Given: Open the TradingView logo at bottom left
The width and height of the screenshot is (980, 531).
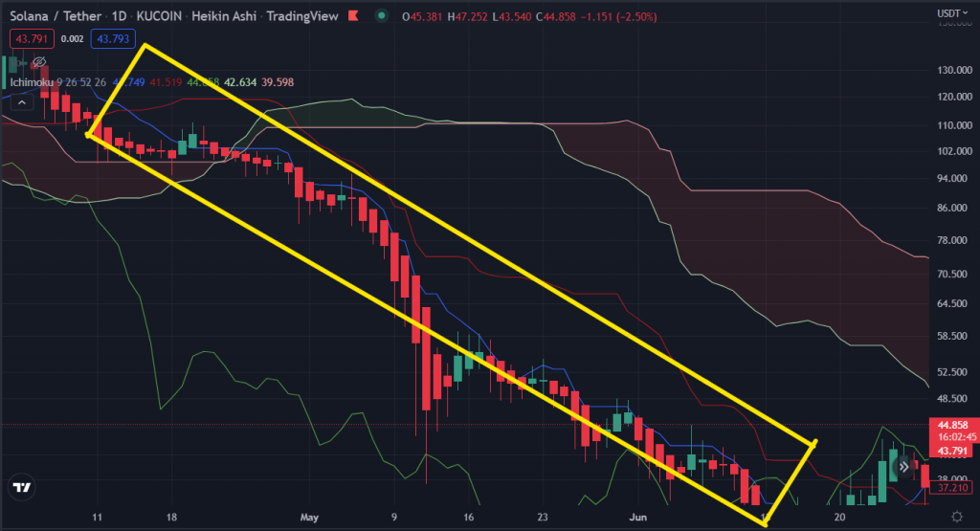Looking at the screenshot, I should click(22, 487).
